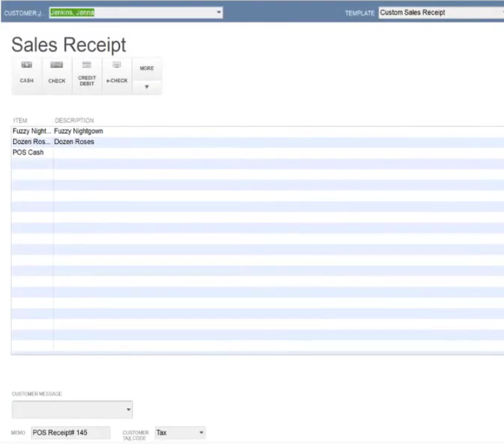Click the Template field showing Custom Sales Receipt
The image size is (504, 444).
[x=442, y=13]
